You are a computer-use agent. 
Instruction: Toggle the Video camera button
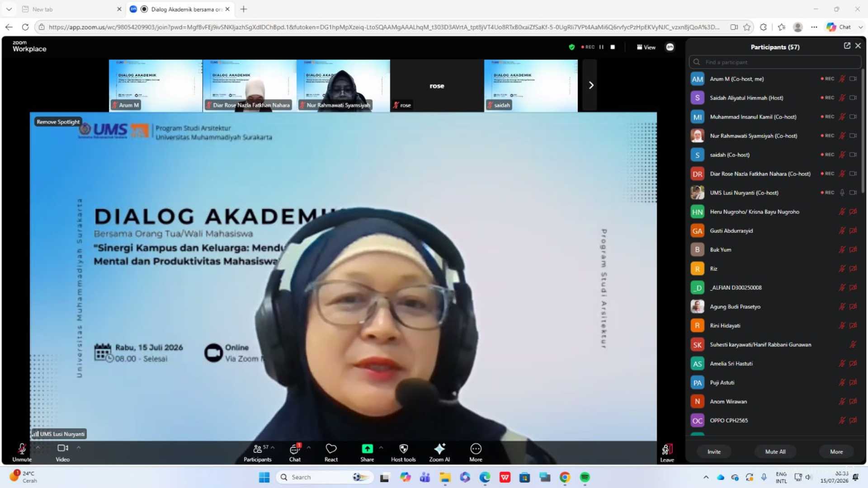(62, 452)
